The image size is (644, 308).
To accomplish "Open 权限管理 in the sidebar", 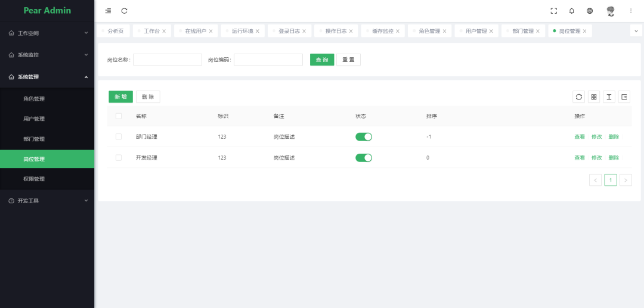I will pos(34,179).
